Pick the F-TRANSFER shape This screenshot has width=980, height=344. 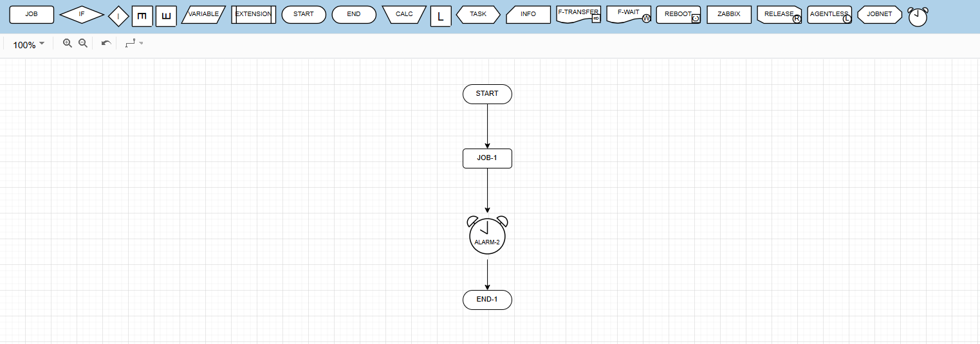578,14
